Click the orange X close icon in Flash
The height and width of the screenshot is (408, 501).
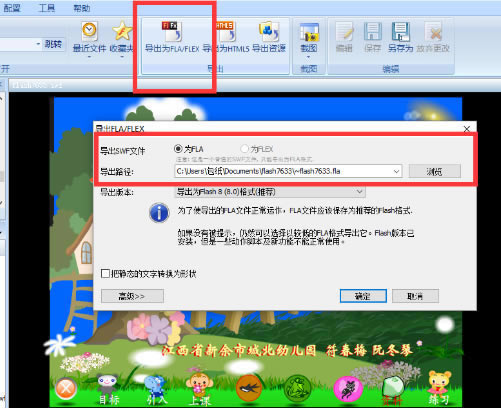[x=66, y=388]
